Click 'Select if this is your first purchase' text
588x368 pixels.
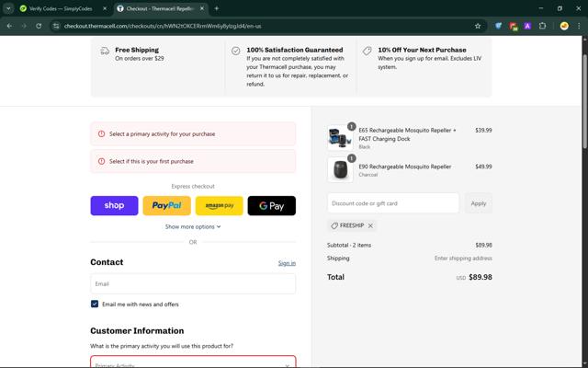(x=151, y=161)
